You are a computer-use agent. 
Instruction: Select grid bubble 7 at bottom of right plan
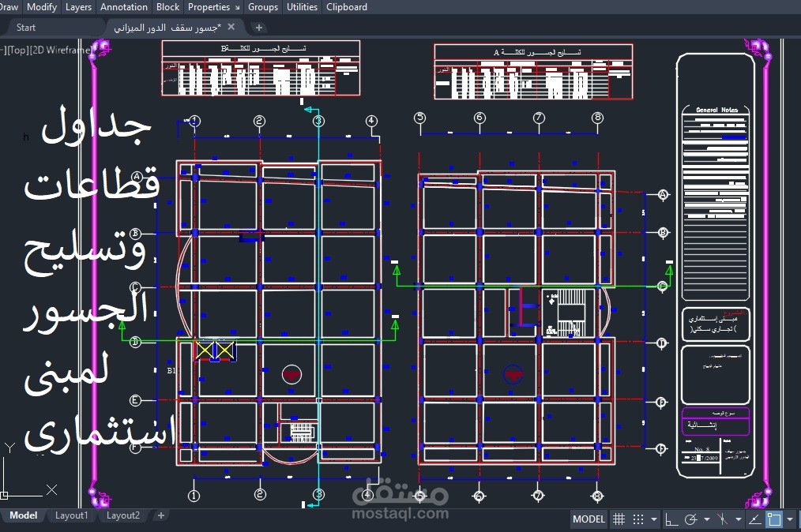(539, 496)
